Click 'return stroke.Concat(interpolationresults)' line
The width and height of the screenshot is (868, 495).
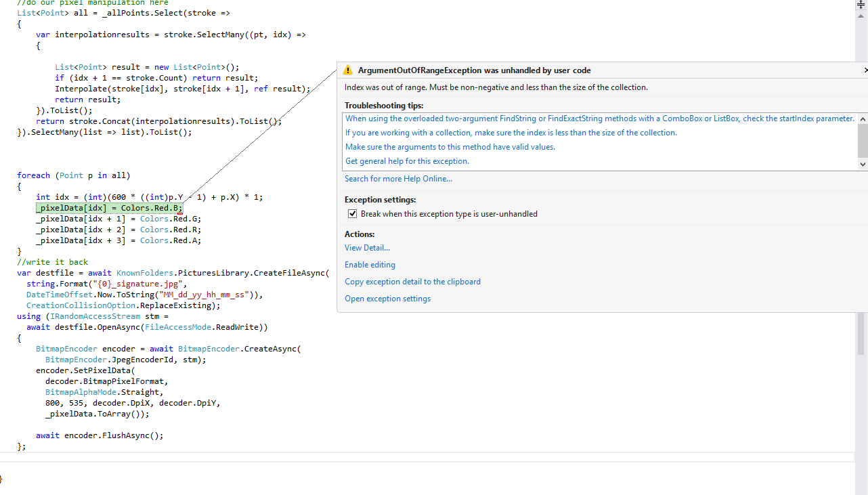pyautogui.click(x=158, y=121)
